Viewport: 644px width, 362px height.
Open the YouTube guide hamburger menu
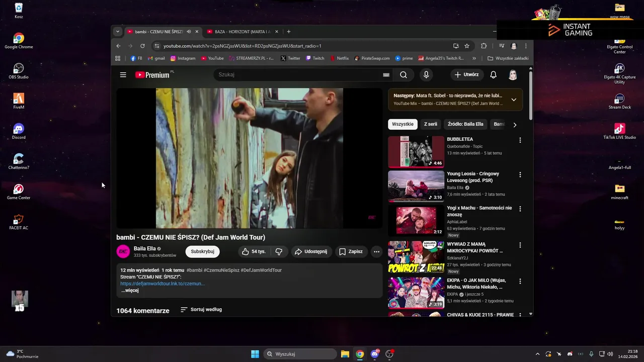pos(123,75)
